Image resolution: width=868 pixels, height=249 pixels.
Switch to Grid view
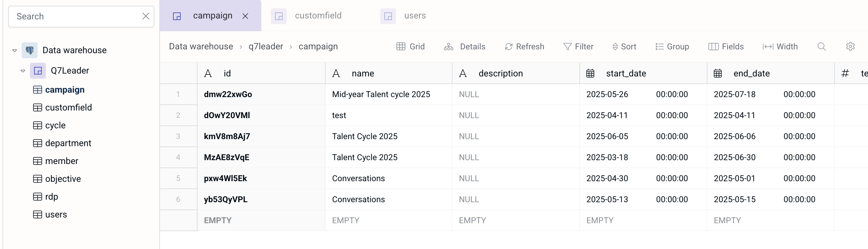(x=410, y=46)
